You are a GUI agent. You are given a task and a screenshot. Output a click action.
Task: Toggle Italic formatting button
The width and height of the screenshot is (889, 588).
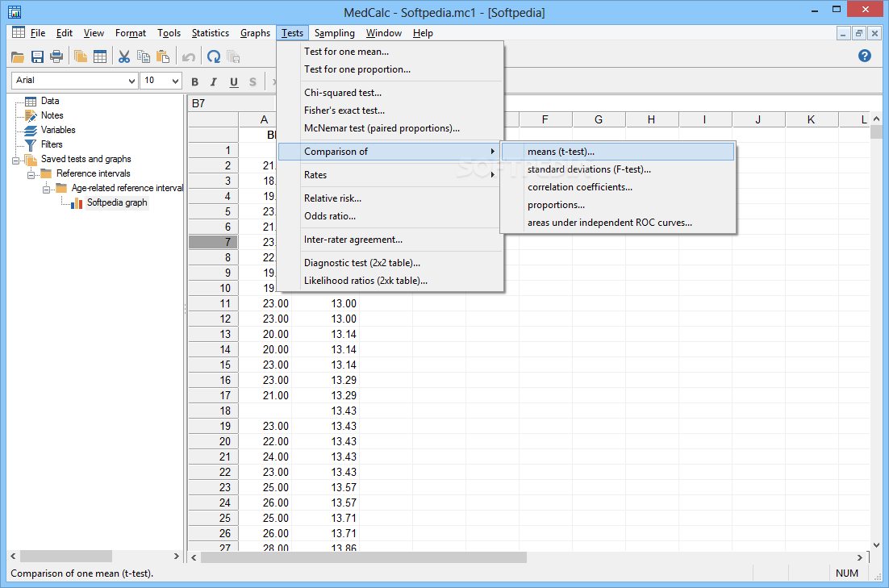coord(214,81)
